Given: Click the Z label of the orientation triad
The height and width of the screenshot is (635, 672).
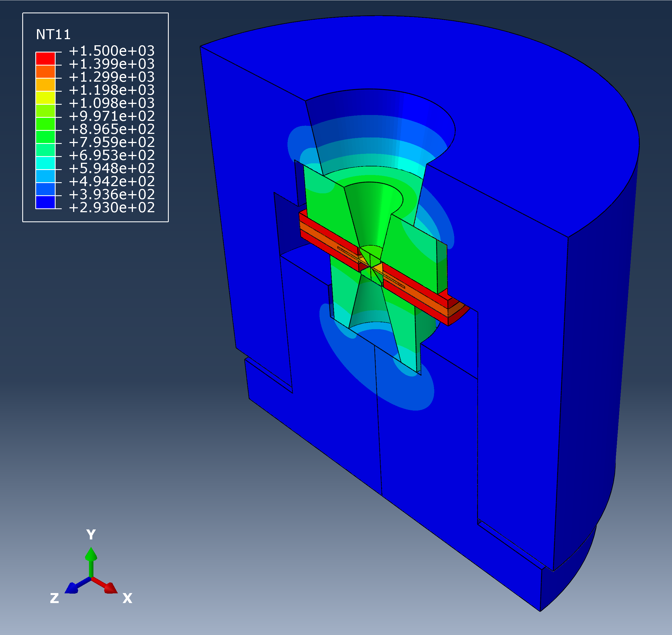Looking at the screenshot, I should (x=54, y=598).
